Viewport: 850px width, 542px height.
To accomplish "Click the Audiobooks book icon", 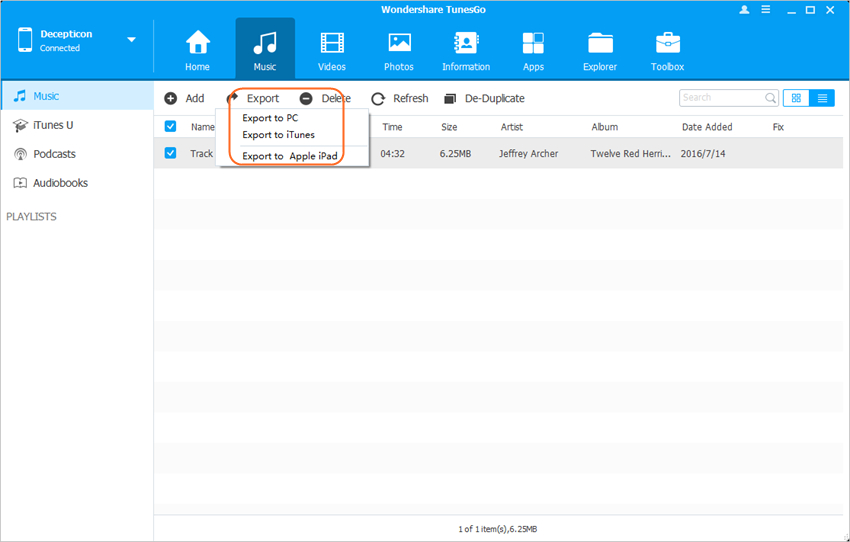I will tap(20, 183).
